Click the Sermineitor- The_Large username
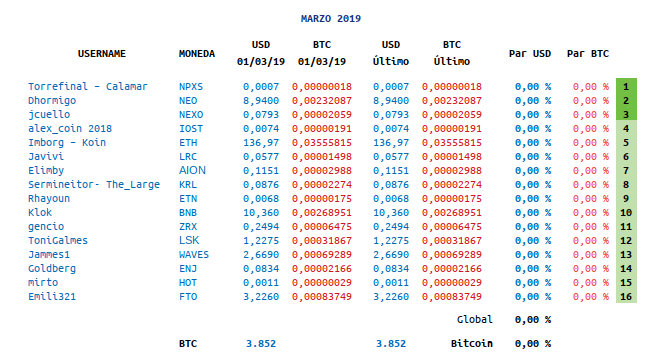666x364 pixels. click(94, 185)
